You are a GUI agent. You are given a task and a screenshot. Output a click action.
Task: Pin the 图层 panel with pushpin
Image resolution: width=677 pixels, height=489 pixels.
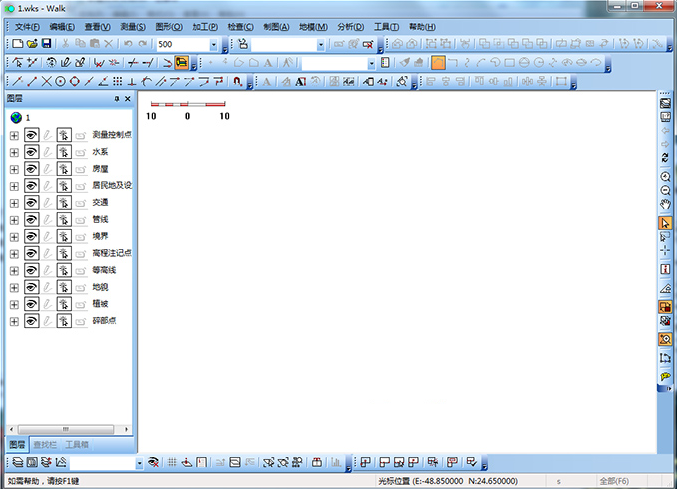tap(117, 99)
